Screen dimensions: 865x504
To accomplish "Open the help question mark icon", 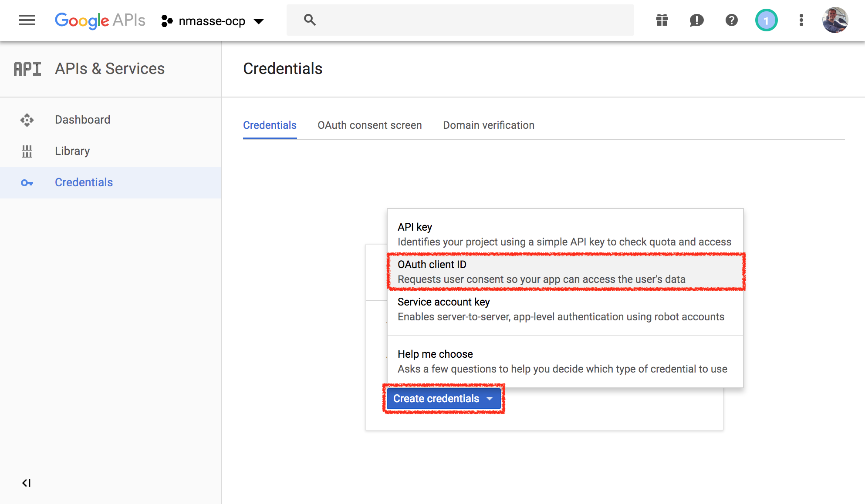I will coord(731,20).
